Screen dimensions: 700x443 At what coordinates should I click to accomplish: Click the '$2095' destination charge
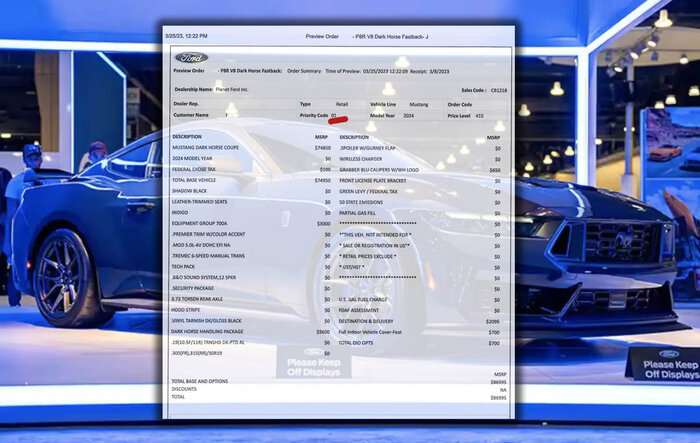pos(493,322)
